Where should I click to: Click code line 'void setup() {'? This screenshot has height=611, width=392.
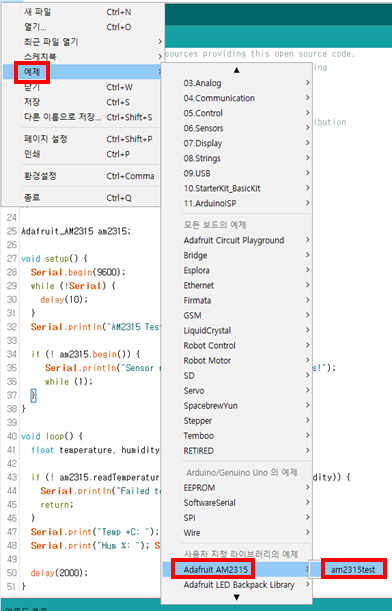(54, 258)
